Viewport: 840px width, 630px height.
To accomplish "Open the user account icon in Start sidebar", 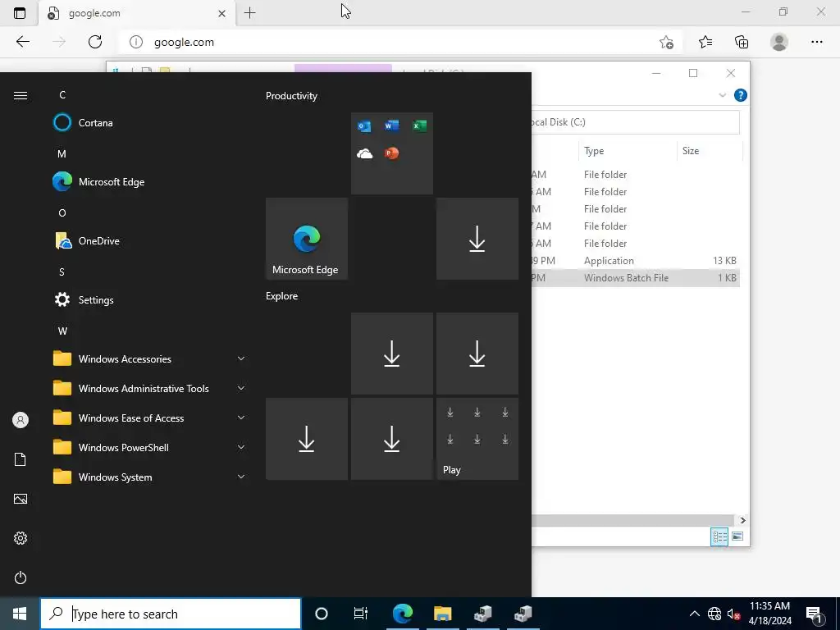I will (x=21, y=420).
